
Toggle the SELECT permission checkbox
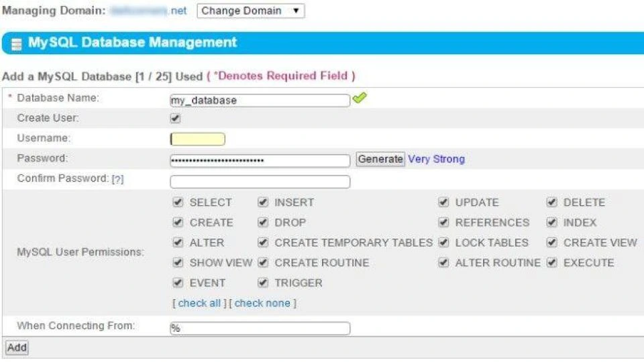tap(178, 202)
